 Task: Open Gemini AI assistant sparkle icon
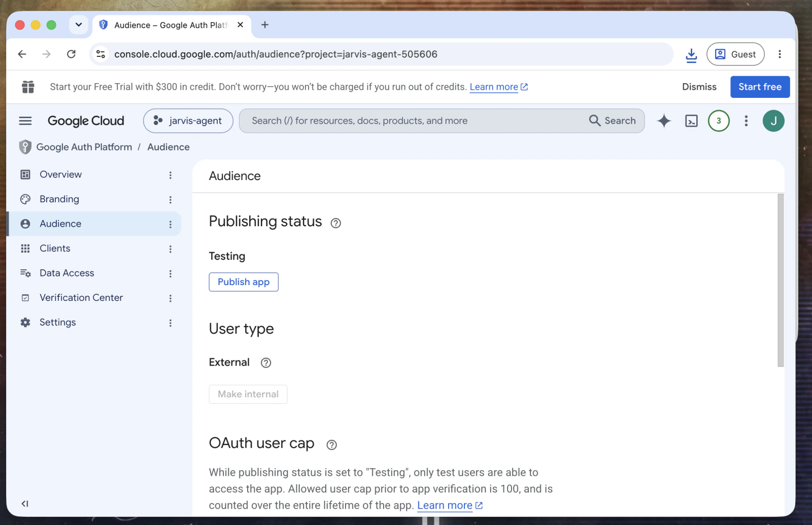click(664, 121)
